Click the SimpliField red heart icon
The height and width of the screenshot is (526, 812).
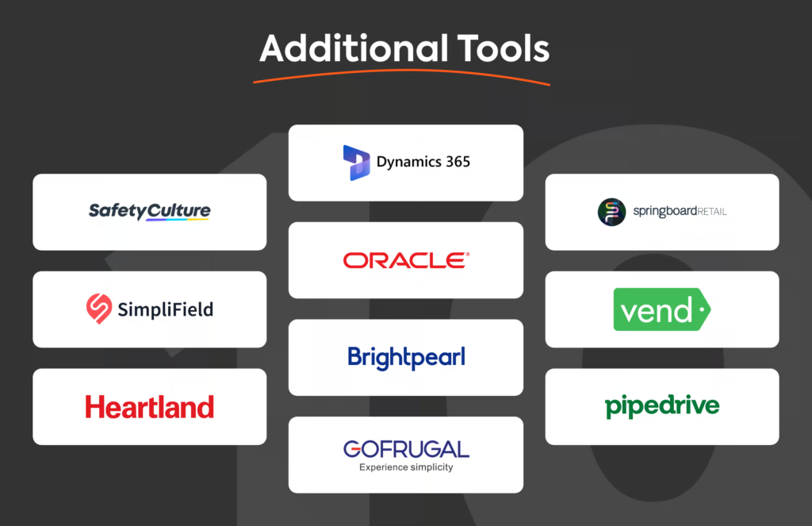click(99, 309)
